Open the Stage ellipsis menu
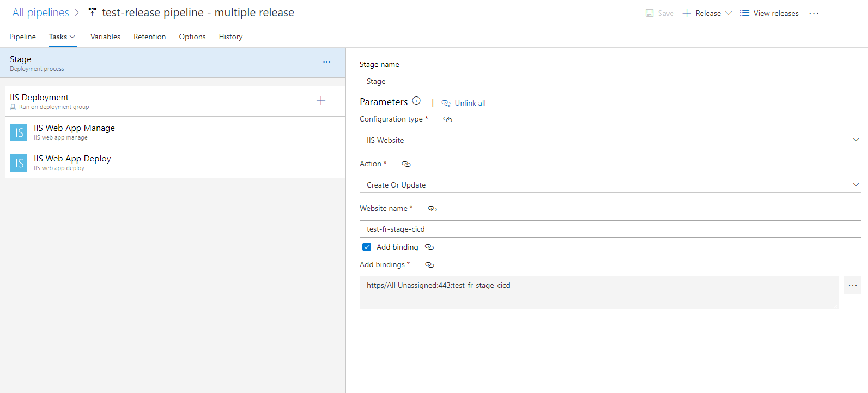 click(326, 62)
